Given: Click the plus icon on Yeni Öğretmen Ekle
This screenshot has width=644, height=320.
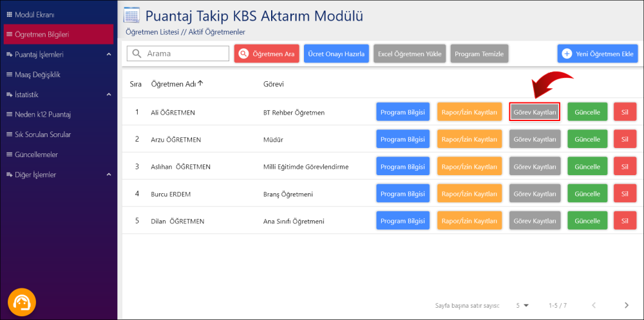Looking at the screenshot, I should [x=567, y=54].
